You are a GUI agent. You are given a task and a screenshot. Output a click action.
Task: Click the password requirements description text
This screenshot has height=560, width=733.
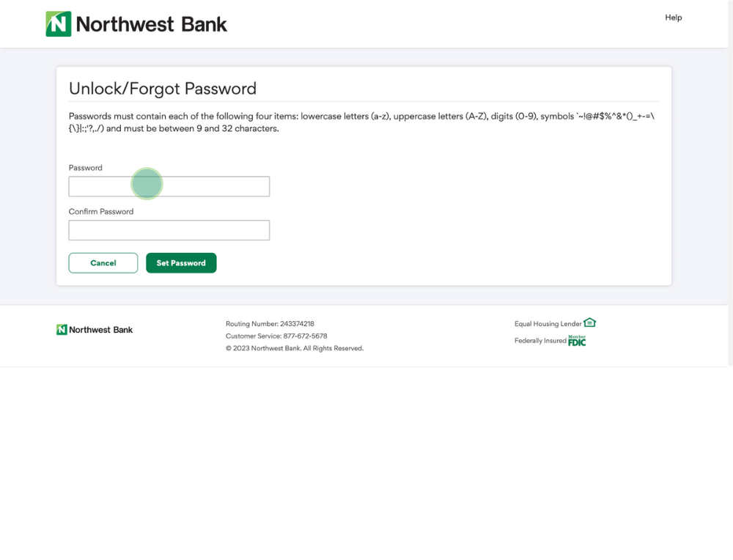(361, 122)
